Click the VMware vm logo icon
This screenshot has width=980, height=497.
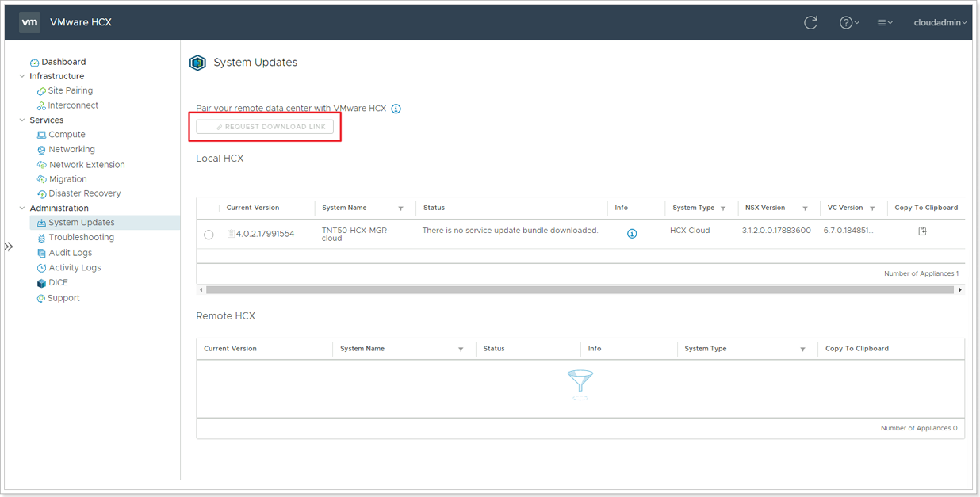pyautogui.click(x=29, y=22)
